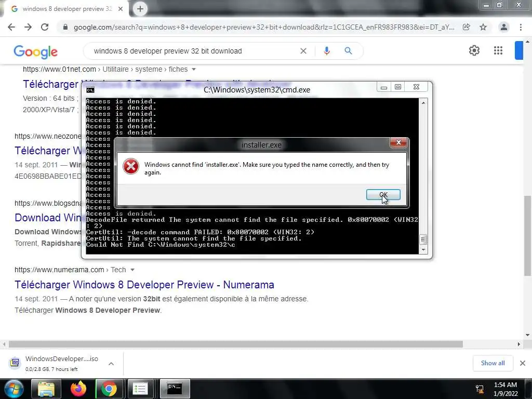This screenshot has height=399, width=532.
Task: Close the installer.exe error dialog
Action: (398, 142)
